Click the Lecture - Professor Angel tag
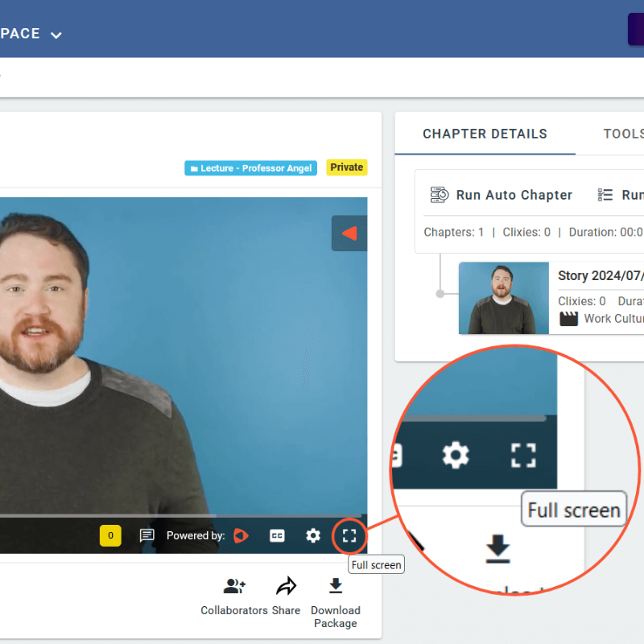 pyautogui.click(x=250, y=168)
